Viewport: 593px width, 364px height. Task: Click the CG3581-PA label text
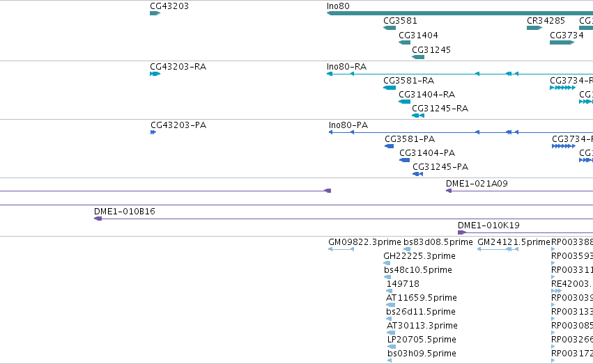[x=410, y=139]
